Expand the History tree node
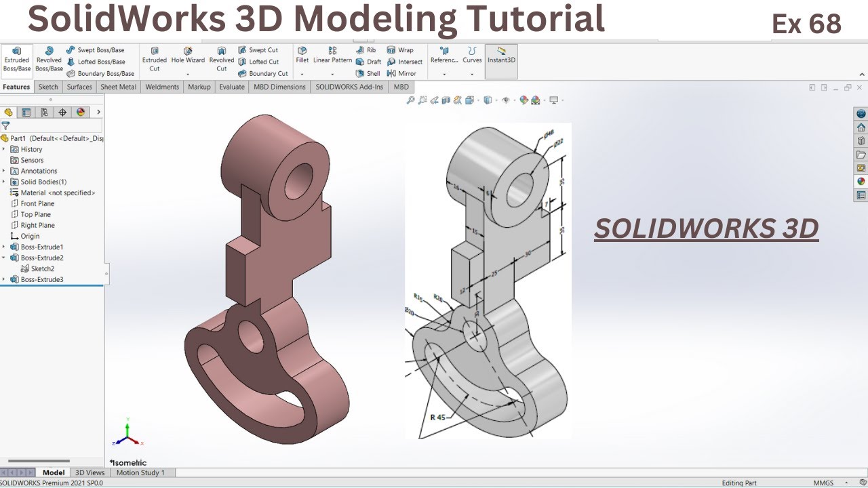868x488 pixels. (4, 149)
